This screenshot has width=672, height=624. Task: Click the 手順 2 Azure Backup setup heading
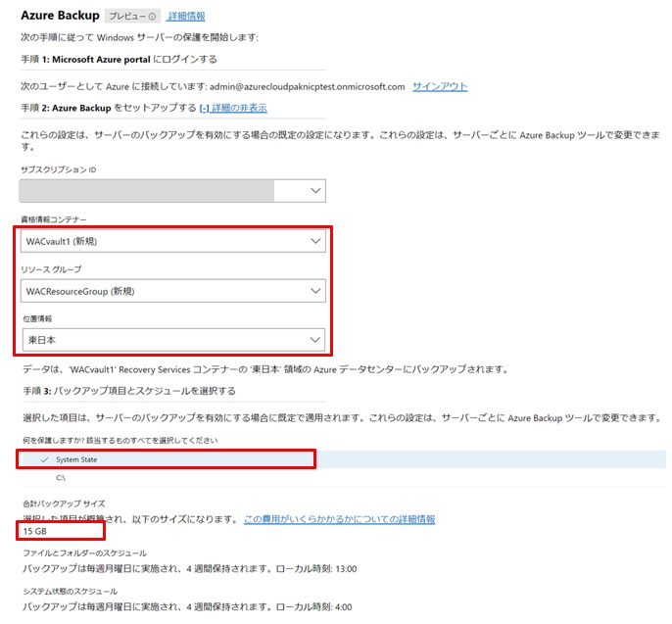(109, 108)
